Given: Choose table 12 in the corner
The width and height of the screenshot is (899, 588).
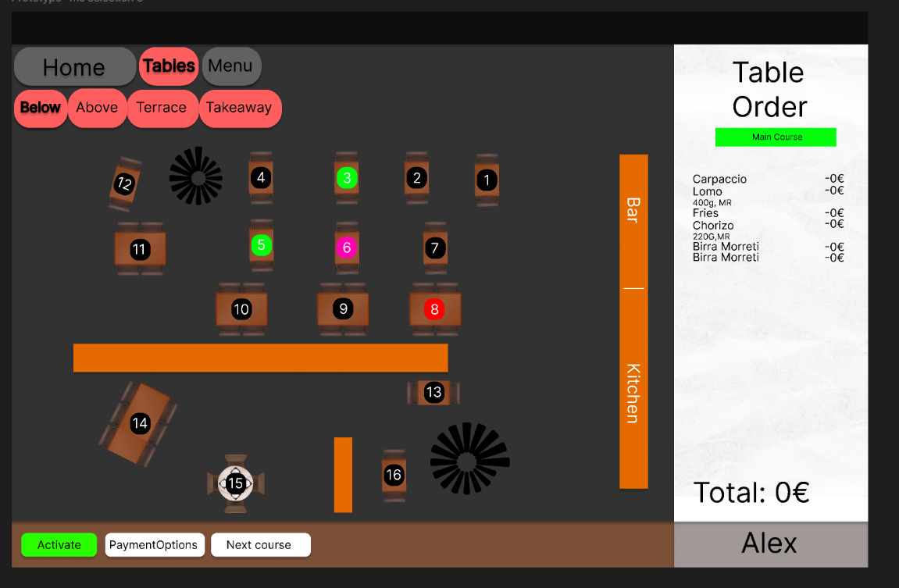Looking at the screenshot, I should point(124,184).
